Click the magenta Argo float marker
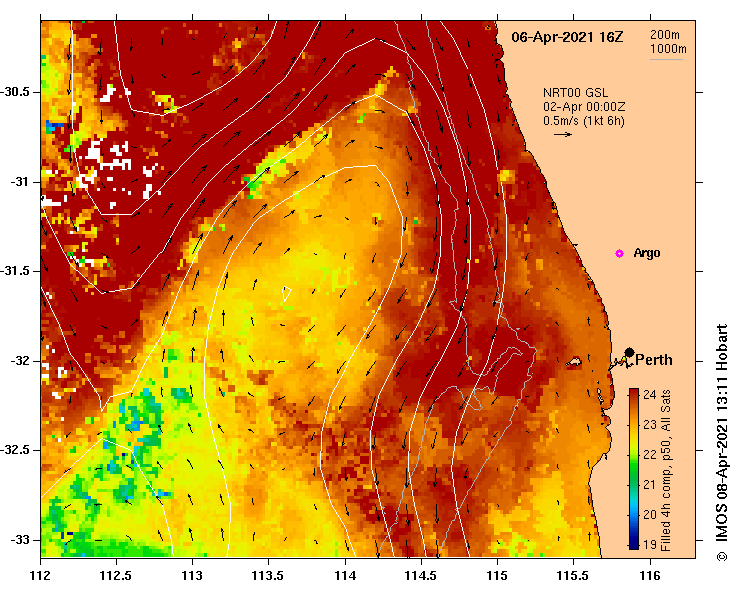 (x=619, y=254)
